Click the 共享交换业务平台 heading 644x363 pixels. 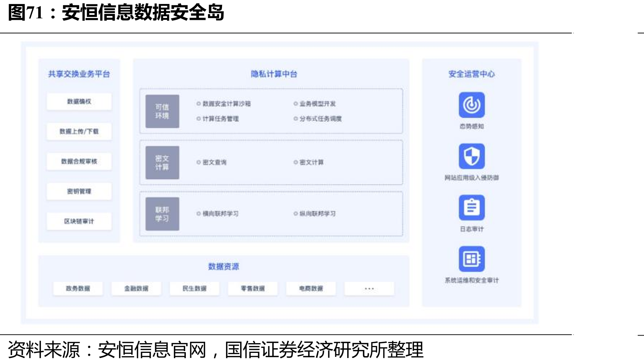coord(79,74)
